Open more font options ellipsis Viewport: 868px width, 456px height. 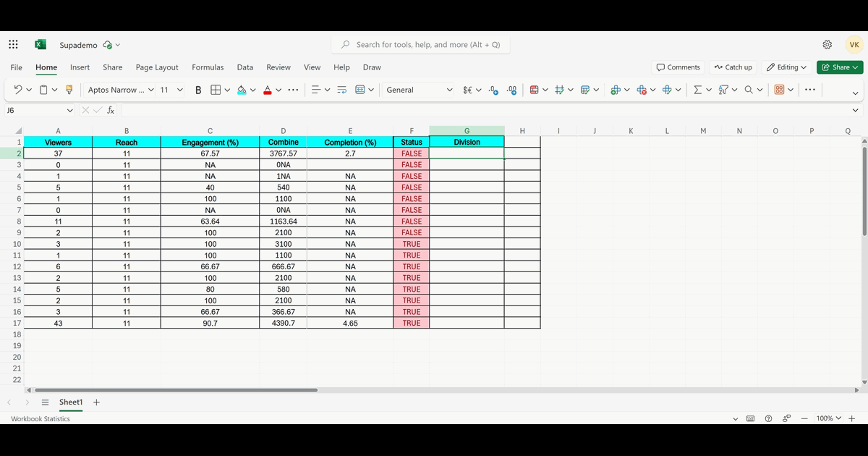(293, 90)
